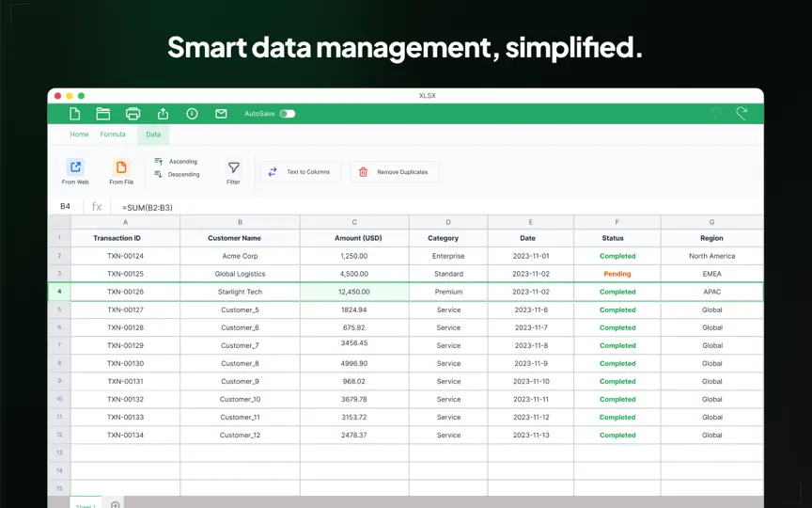Open the info icon

pyautogui.click(x=192, y=114)
